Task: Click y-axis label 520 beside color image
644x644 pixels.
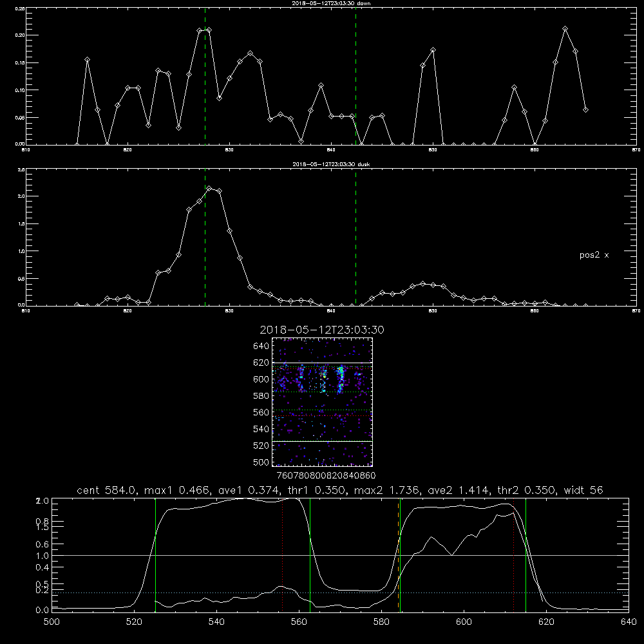Action: [261, 446]
